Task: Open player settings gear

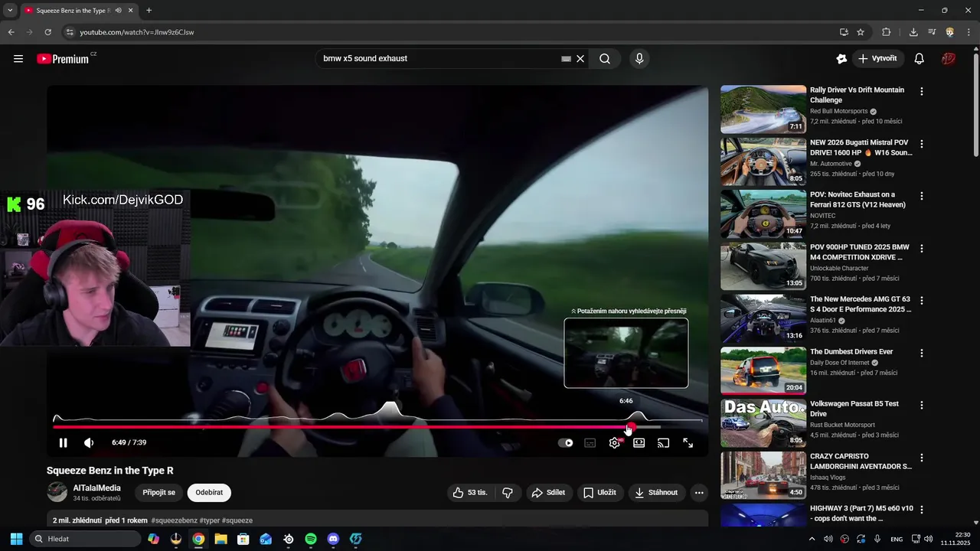Action: tap(615, 442)
